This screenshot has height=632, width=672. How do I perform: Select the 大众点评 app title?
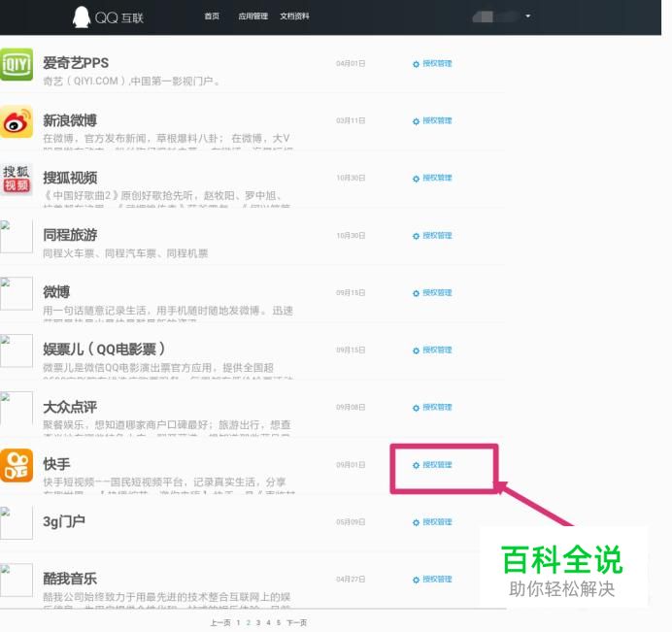[x=70, y=407]
